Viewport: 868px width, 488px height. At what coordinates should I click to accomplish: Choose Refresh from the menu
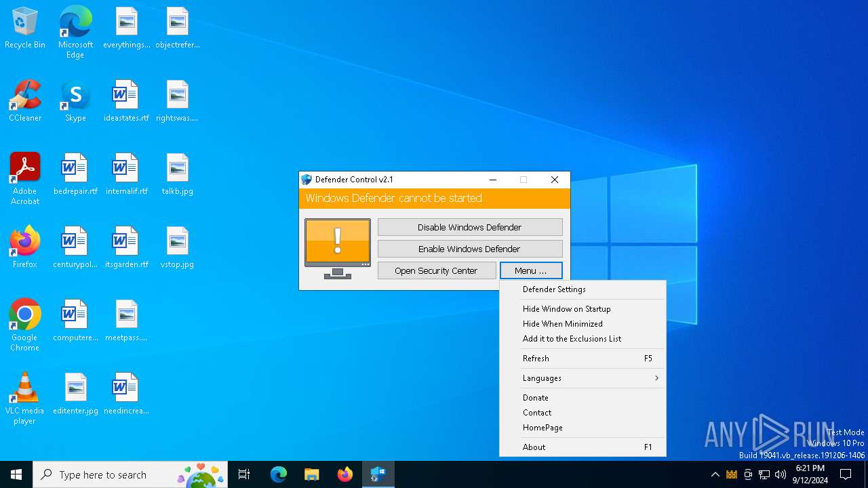click(583, 359)
